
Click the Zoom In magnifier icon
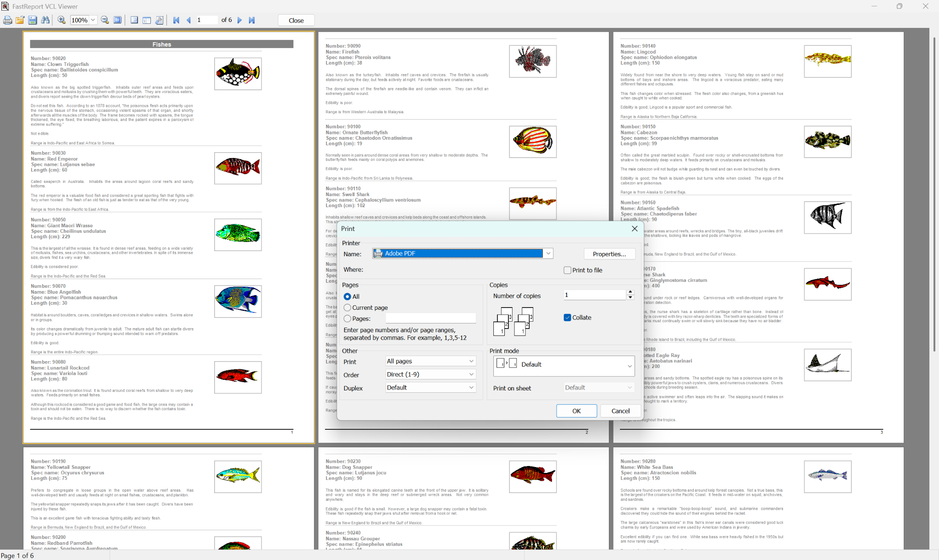click(61, 20)
